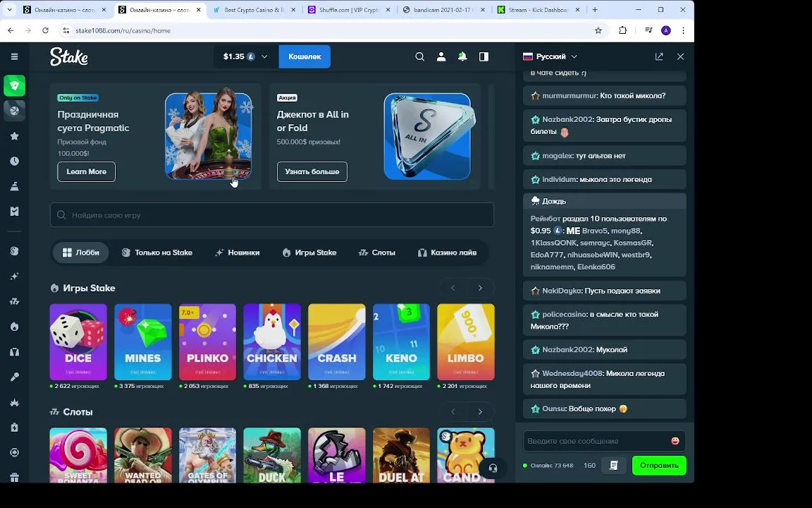The height and width of the screenshot is (508, 812).
Task: Open the Chrome tab search dropdown arrow
Action: click(11, 10)
